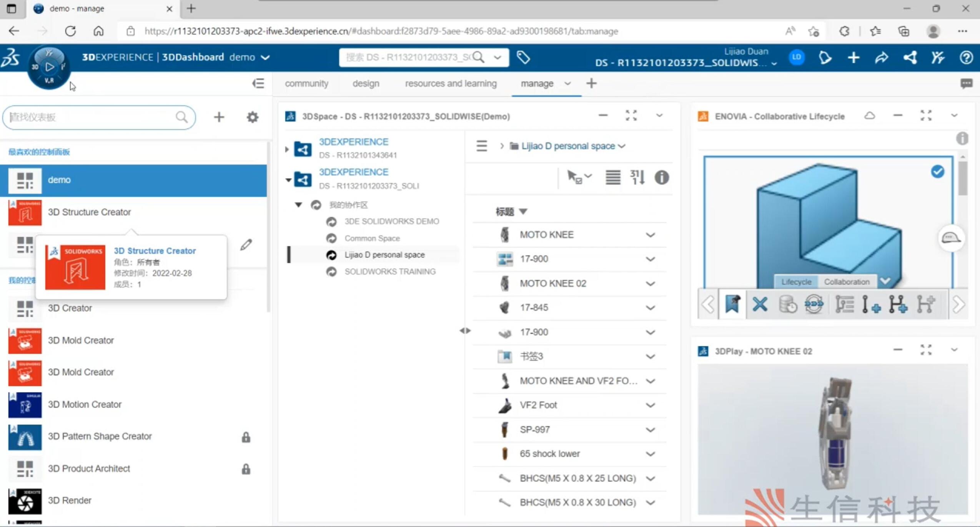Viewport: 980px width, 527px height.
Task: Click the dashboard search field
Action: (99, 117)
